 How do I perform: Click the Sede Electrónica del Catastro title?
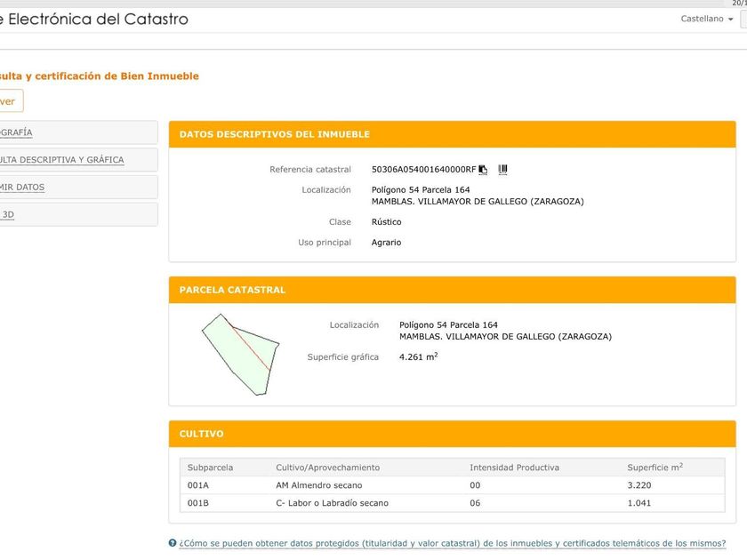93,19
